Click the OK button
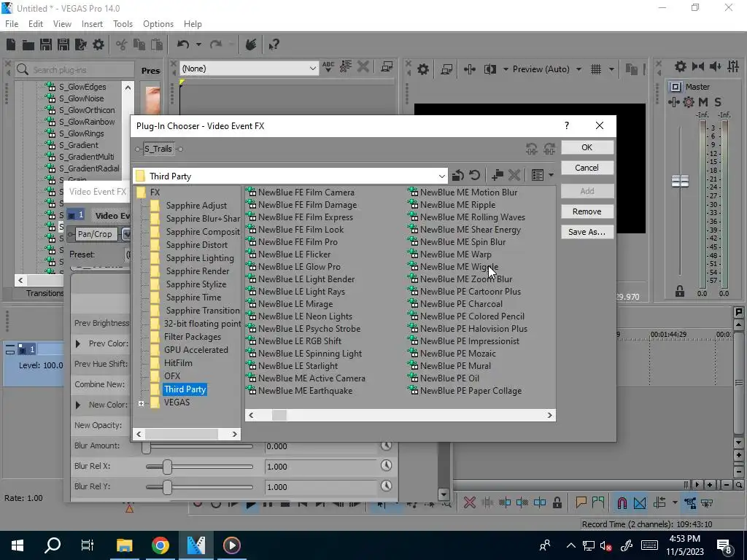 (x=587, y=147)
